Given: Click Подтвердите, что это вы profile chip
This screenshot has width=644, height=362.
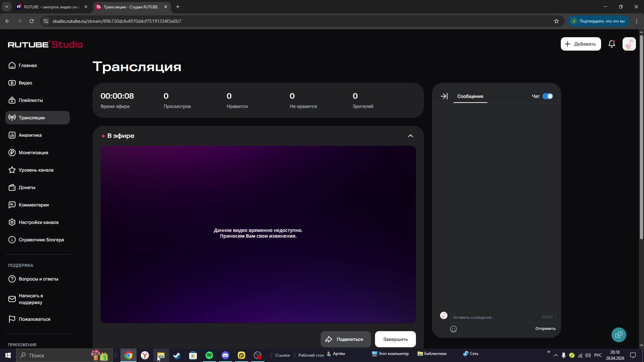Looking at the screenshot, I should [x=598, y=21].
